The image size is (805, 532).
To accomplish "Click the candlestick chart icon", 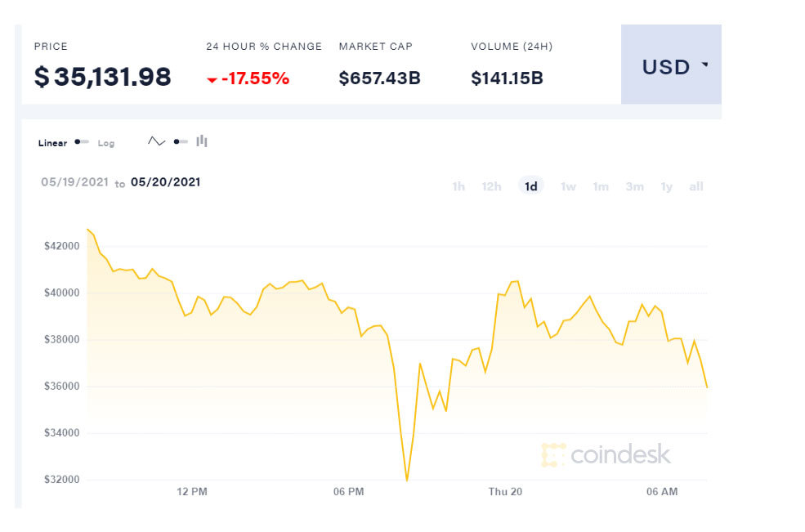I will [x=202, y=141].
